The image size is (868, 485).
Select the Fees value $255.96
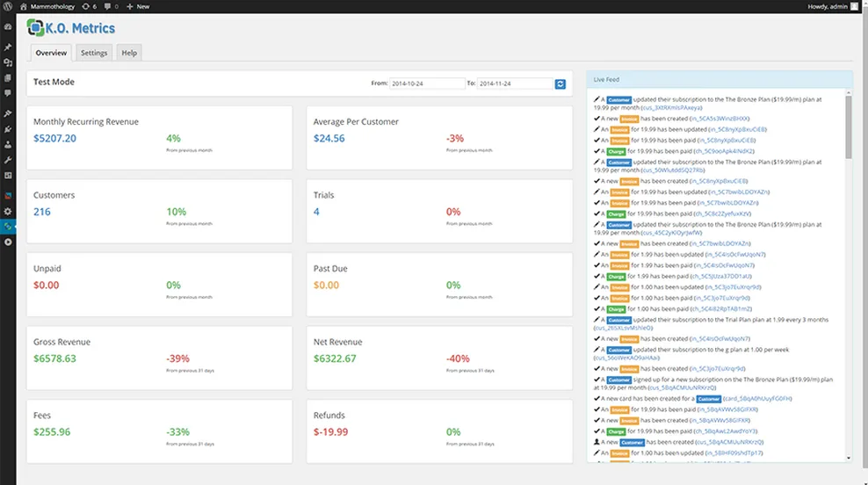(52, 432)
